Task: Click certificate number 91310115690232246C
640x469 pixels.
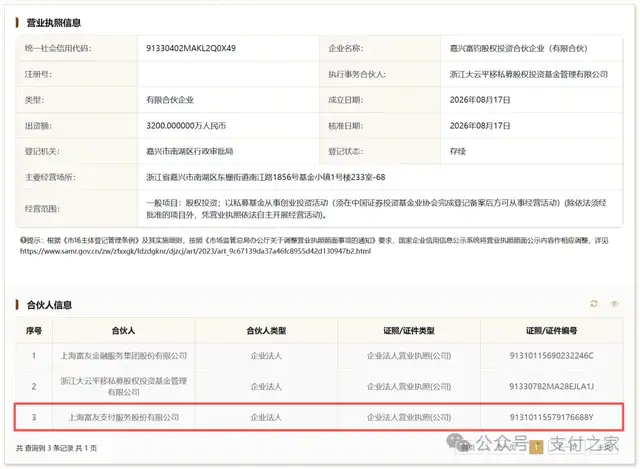Action: click(551, 356)
